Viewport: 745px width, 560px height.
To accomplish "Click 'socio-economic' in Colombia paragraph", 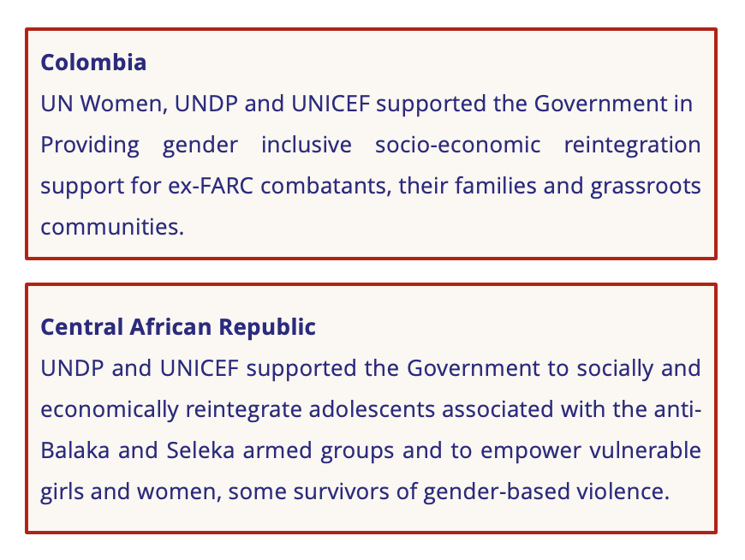I will tap(457, 145).
